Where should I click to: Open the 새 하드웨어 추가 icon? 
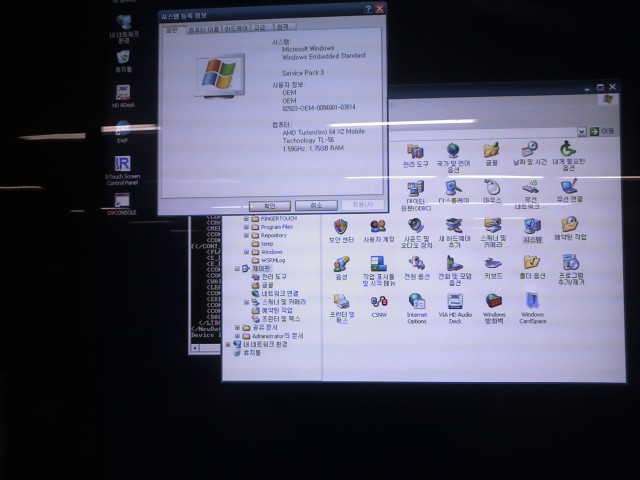[x=454, y=233]
